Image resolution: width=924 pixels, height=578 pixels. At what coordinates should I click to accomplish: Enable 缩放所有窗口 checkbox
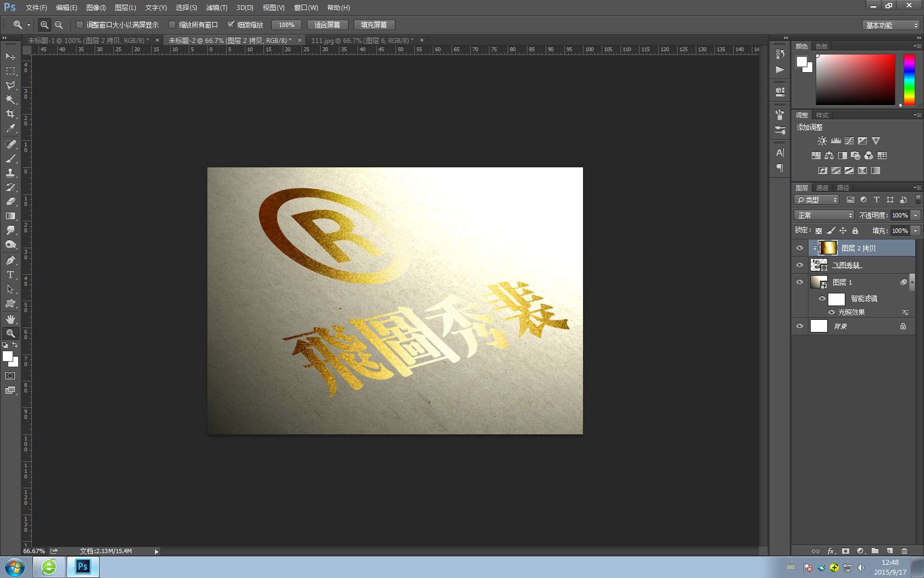tap(172, 25)
